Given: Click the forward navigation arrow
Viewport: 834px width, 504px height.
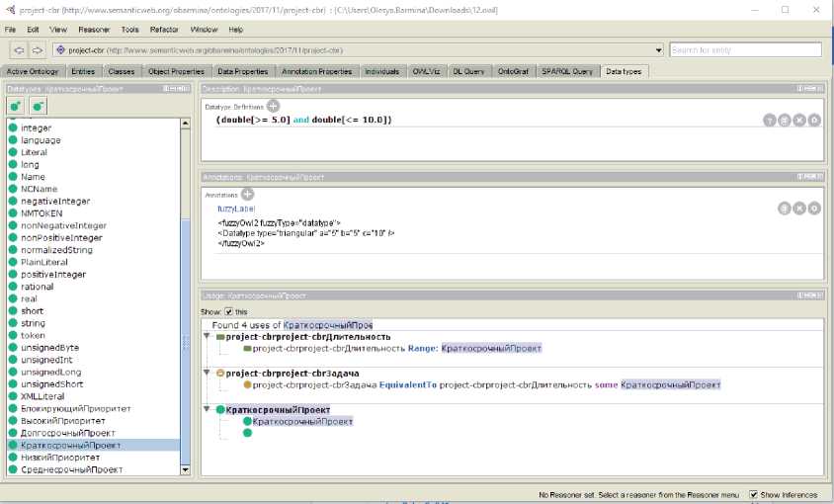Looking at the screenshot, I should coord(37,49).
